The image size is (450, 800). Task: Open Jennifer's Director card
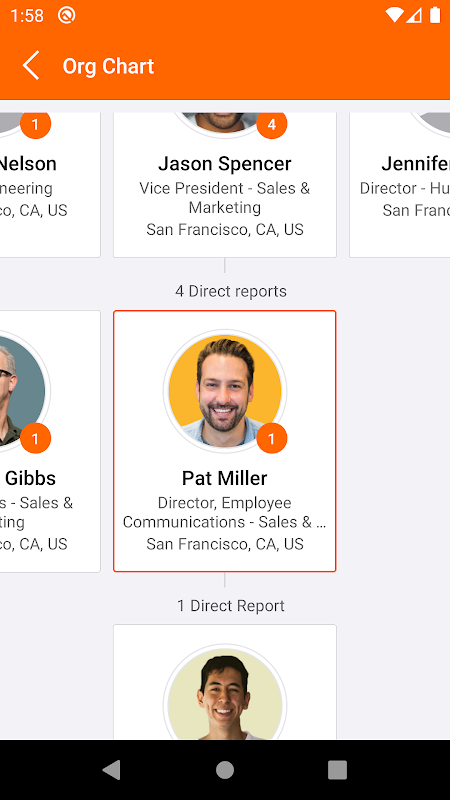point(399,185)
